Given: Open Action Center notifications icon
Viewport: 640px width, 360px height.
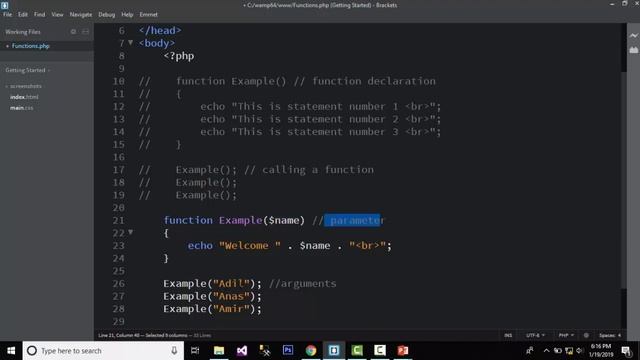Looking at the screenshot, I should 627,351.
